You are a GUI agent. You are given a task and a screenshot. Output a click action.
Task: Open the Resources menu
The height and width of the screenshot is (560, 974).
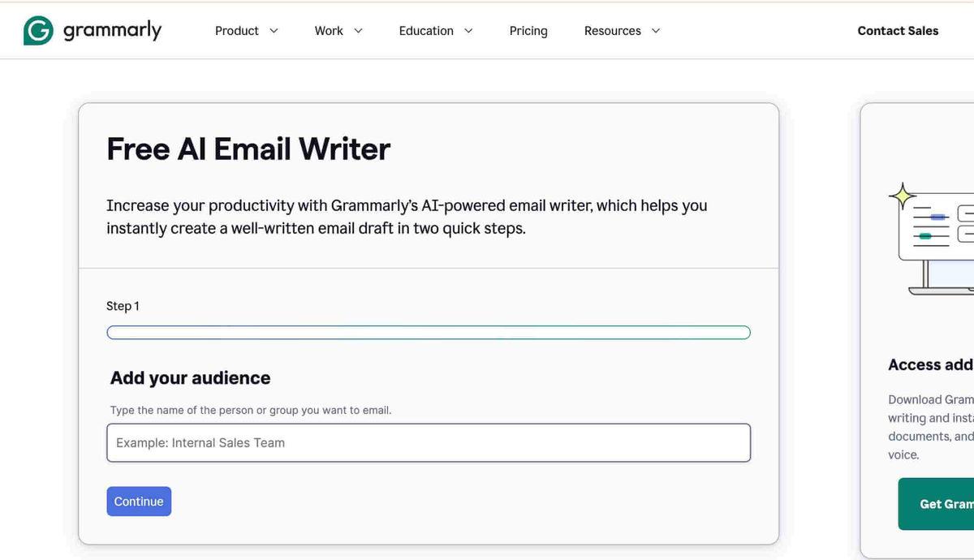coord(612,31)
